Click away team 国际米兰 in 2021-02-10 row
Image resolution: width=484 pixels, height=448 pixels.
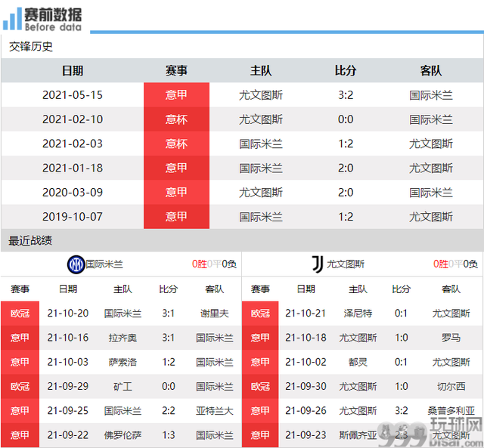[x=431, y=119]
